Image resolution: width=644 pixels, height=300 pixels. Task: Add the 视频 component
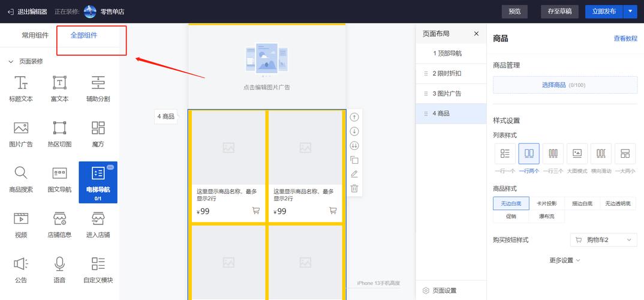coord(21,225)
